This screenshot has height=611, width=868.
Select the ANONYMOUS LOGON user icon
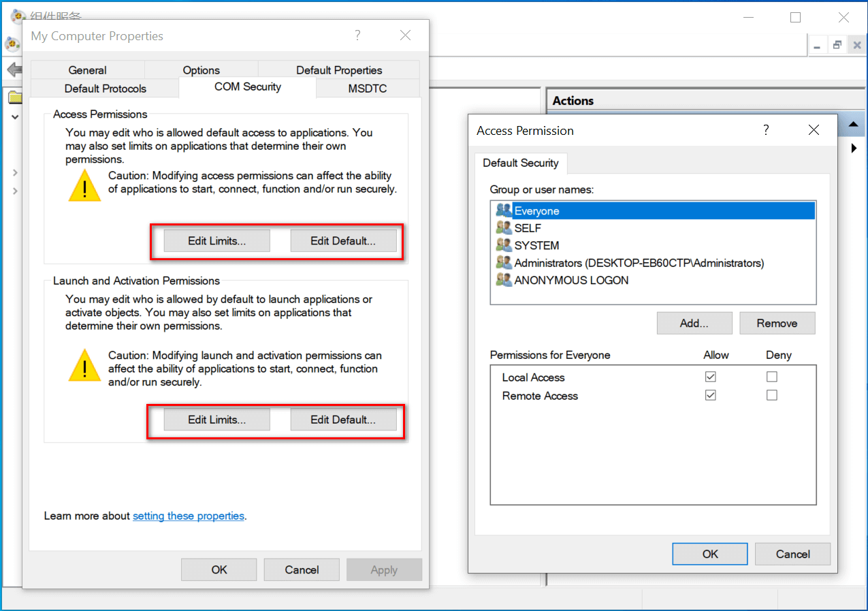(504, 280)
